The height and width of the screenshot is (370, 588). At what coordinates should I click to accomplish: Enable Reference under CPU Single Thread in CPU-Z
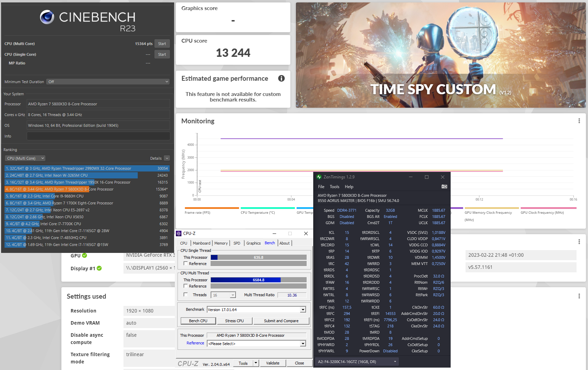(186, 264)
